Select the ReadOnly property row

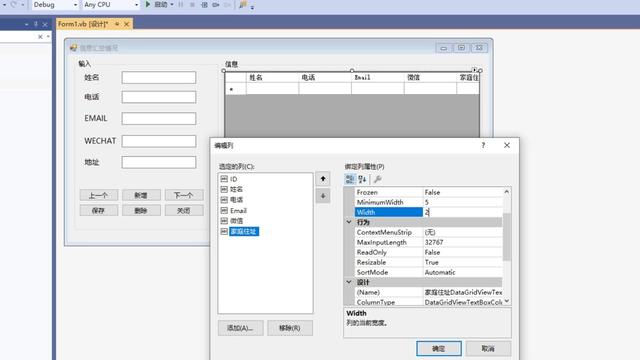[x=429, y=252]
